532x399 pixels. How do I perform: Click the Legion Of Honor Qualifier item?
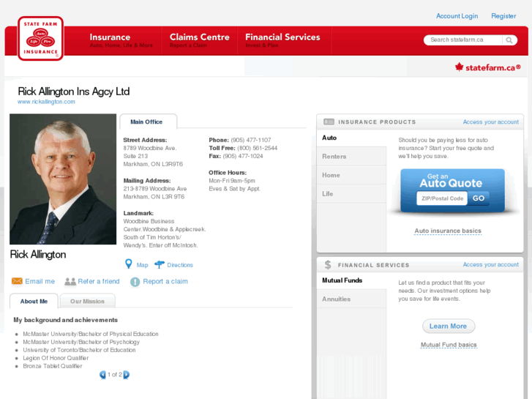56,358
